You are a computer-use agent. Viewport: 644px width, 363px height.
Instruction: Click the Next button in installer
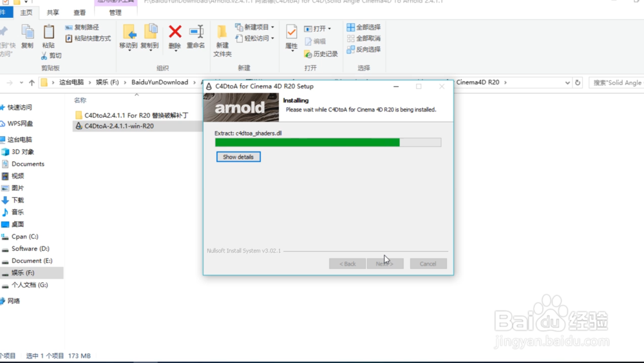pos(385,264)
